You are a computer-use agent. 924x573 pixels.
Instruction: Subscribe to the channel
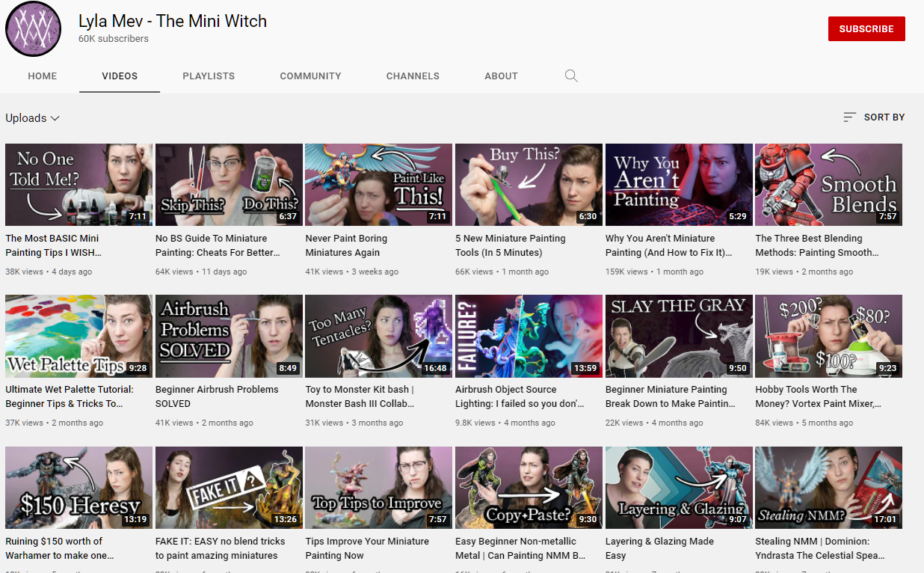click(x=866, y=29)
